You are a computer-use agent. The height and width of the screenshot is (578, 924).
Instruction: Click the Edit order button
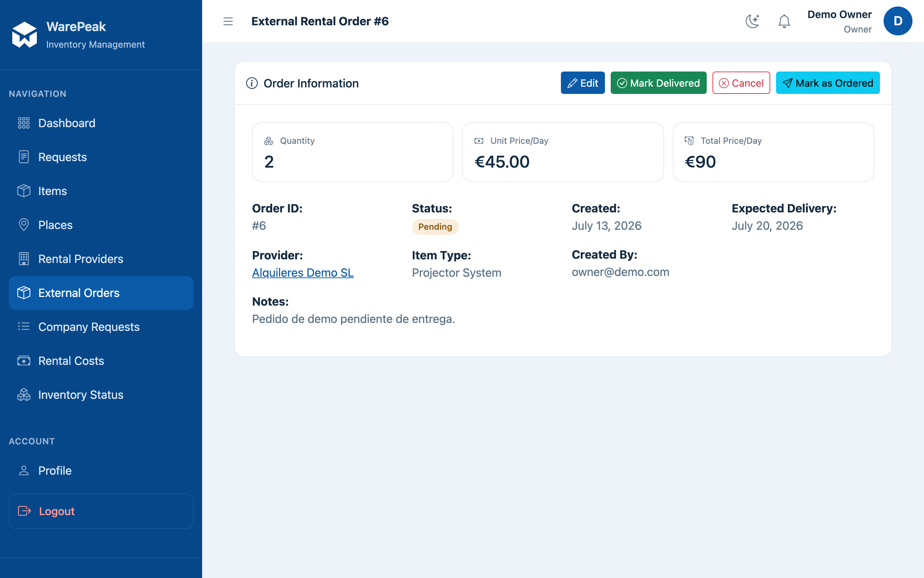pos(583,83)
